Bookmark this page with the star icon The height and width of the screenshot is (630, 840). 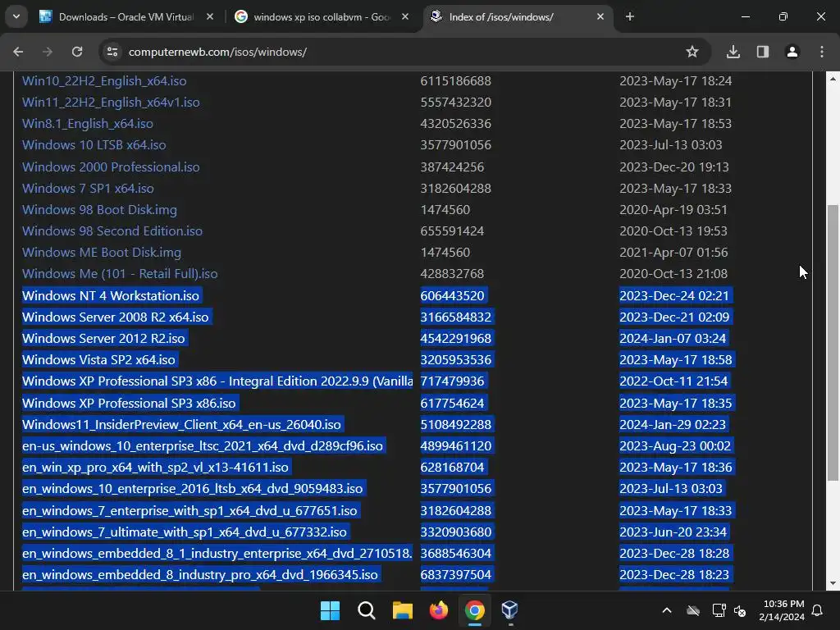pyautogui.click(x=692, y=52)
